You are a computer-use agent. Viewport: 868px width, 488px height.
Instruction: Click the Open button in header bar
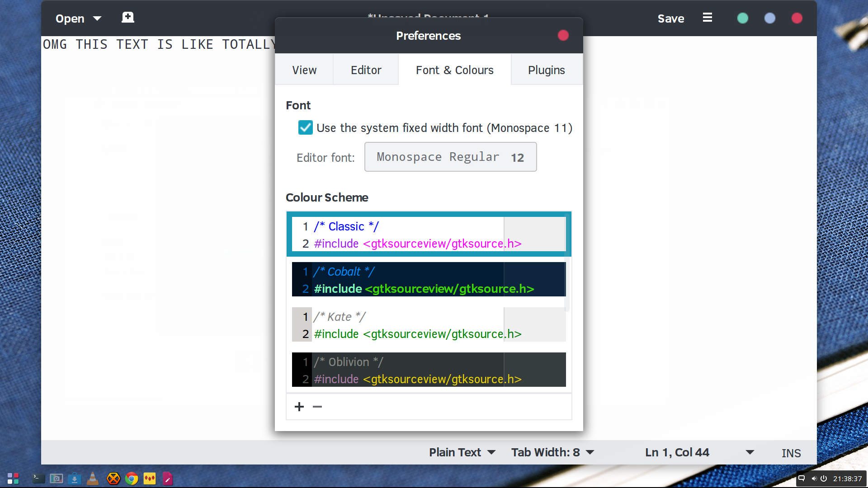pyautogui.click(x=70, y=19)
